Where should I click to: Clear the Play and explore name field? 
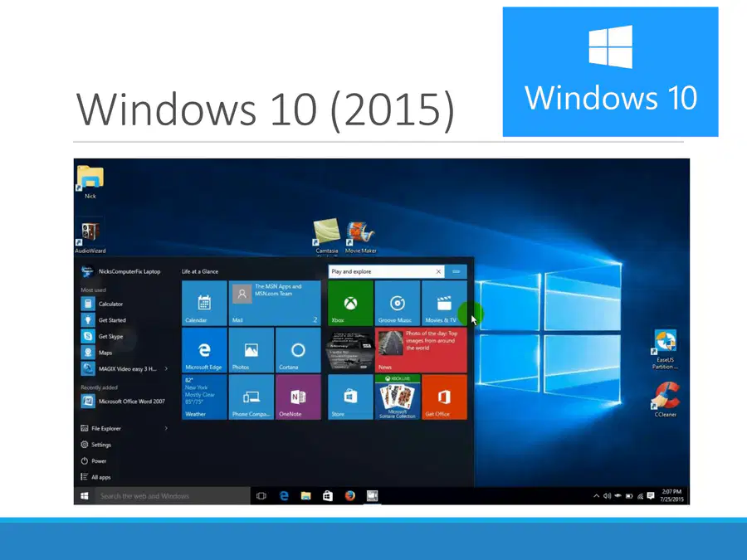(x=438, y=271)
